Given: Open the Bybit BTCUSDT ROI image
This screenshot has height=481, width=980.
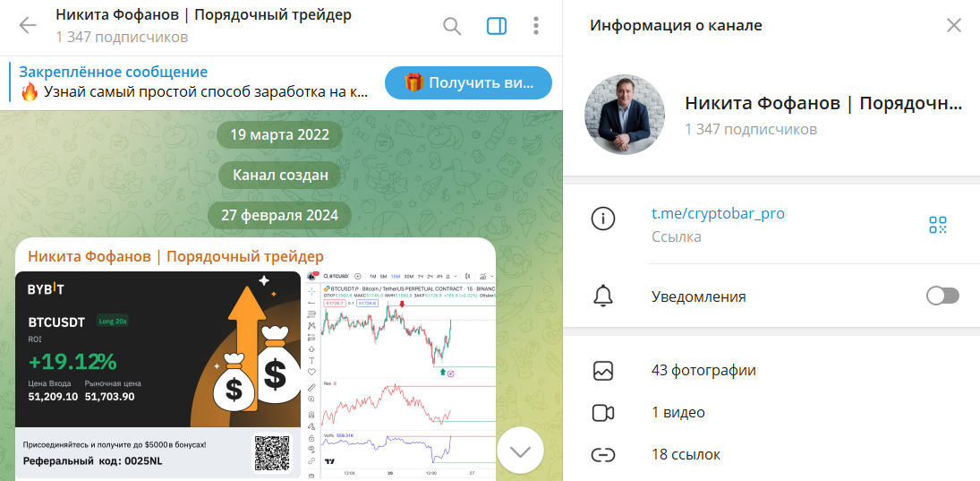Looking at the screenshot, I should 158,374.
